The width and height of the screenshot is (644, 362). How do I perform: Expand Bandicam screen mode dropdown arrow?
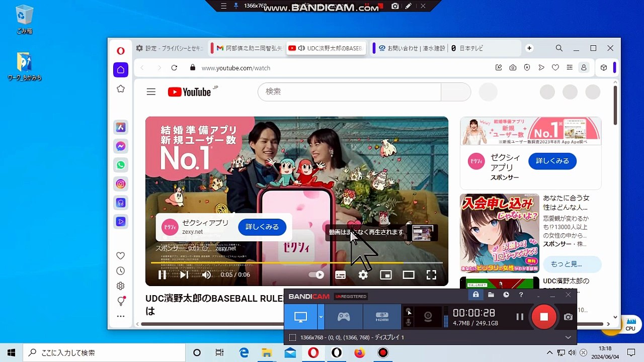pos(320,317)
